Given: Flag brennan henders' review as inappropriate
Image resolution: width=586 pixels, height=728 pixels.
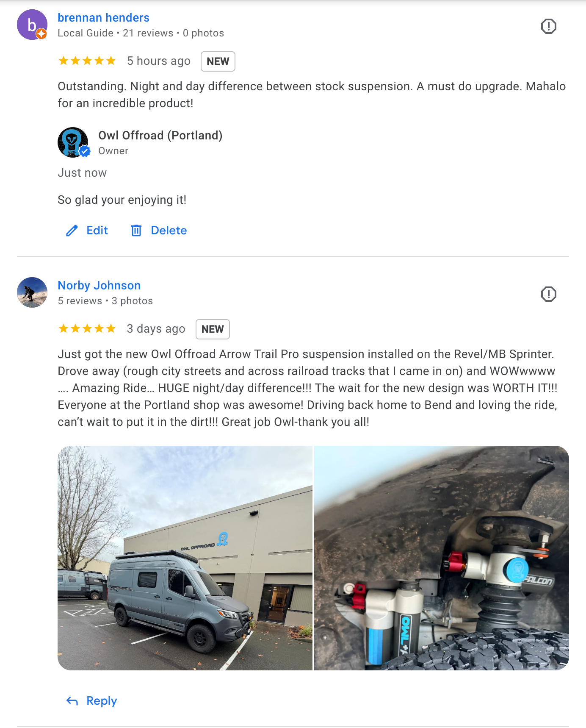Looking at the screenshot, I should 548,26.
